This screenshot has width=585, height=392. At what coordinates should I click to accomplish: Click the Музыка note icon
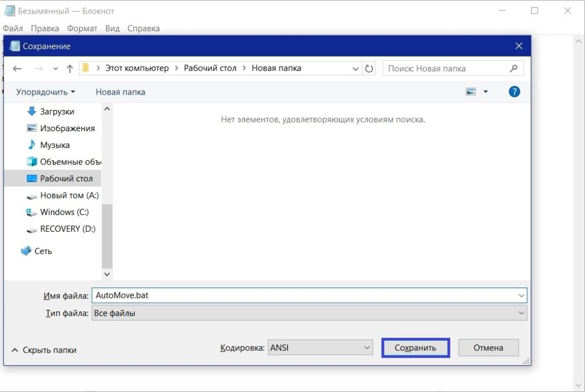[32, 144]
